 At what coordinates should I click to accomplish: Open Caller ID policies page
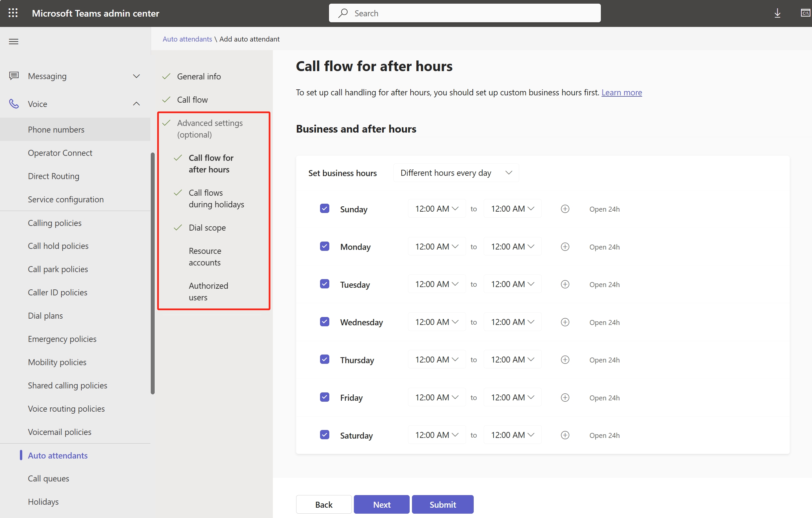coord(57,292)
